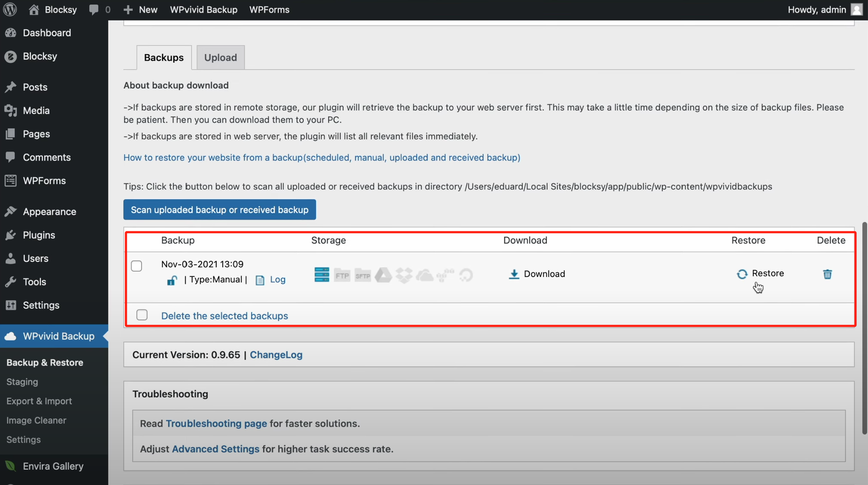Click the Google Drive storage icon
The height and width of the screenshot is (485, 868).
pyautogui.click(x=383, y=275)
